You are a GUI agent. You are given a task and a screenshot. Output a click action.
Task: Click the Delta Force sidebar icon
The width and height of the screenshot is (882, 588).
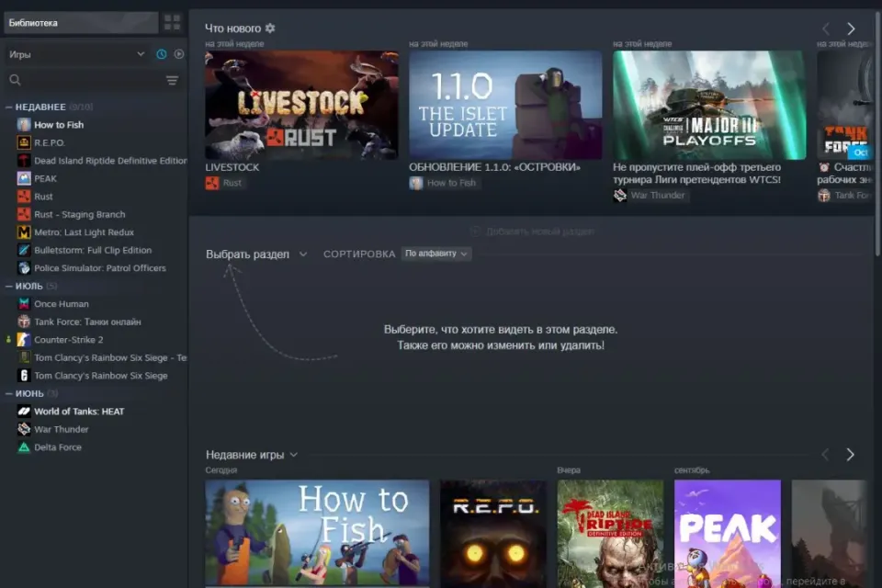point(24,447)
